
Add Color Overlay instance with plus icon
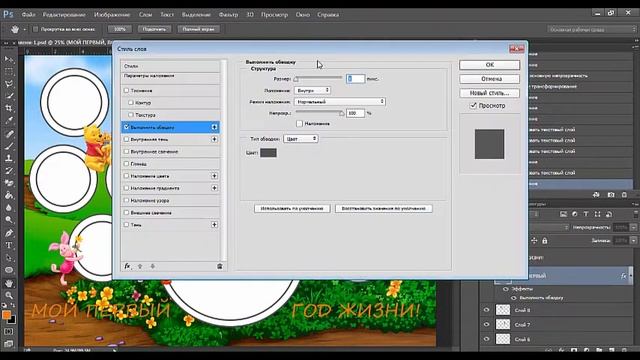214,176
